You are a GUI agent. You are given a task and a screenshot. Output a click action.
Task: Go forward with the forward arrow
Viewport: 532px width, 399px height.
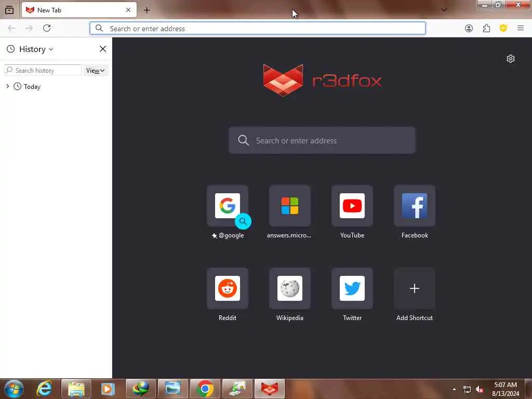[x=29, y=29]
